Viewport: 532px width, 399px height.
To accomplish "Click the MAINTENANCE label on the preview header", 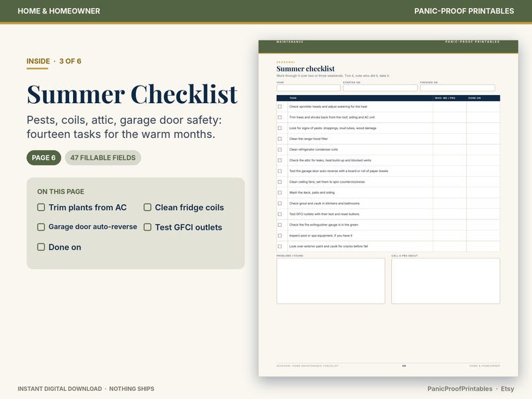I will [x=289, y=42].
